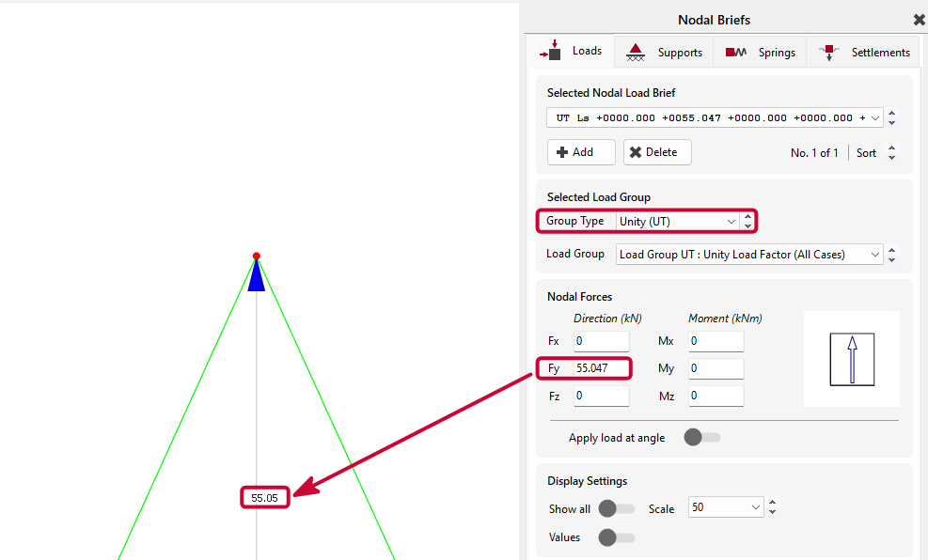Click the Fy force input field

pyautogui.click(x=602, y=368)
